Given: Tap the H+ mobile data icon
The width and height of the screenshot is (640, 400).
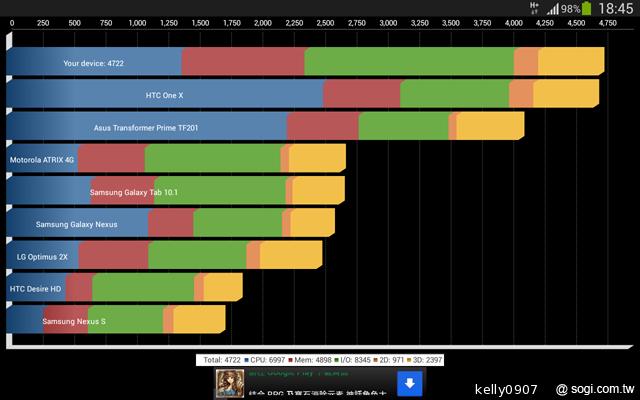Looking at the screenshot, I should coord(535,7).
